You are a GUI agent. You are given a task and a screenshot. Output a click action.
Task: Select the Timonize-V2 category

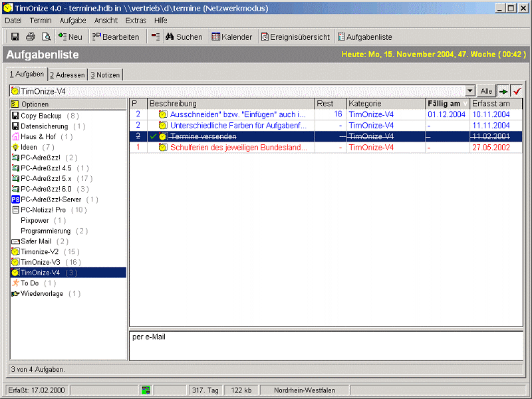point(68,252)
